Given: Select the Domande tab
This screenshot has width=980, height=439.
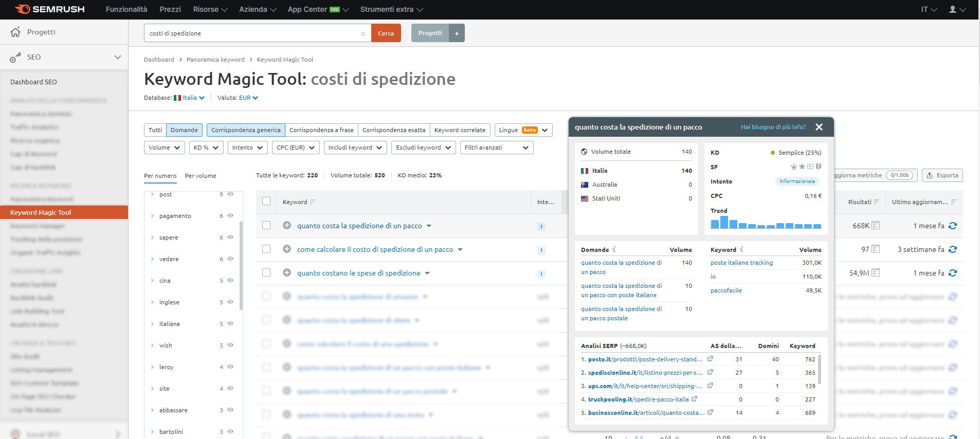Looking at the screenshot, I should [184, 130].
